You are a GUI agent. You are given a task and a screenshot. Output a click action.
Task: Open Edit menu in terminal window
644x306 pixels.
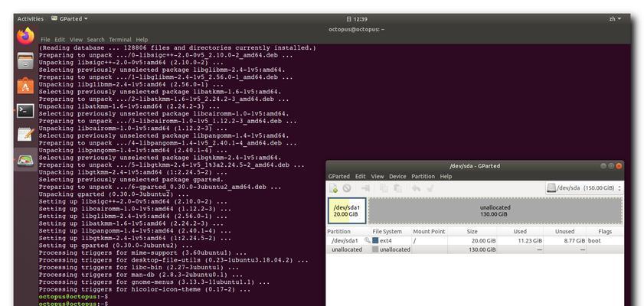(60, 40)
